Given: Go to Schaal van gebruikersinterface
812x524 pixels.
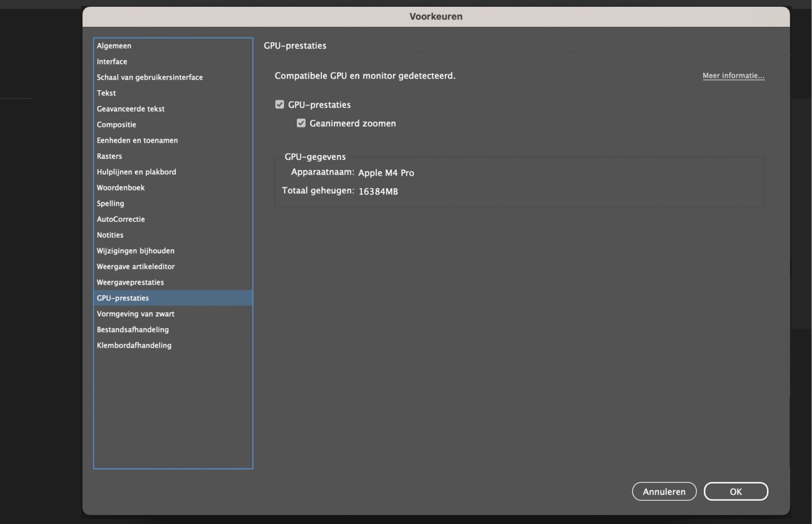Looking at the screenshot, I should click(x=150, y=77).
